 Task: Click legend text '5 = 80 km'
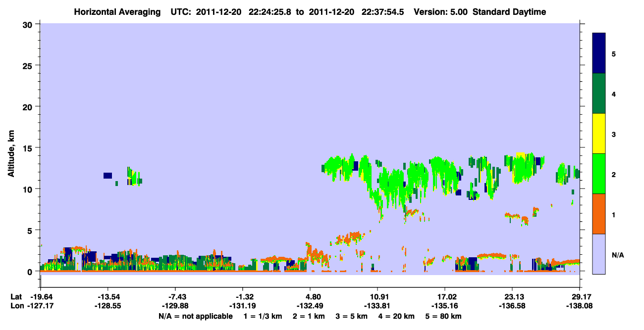tap(444, 316)
